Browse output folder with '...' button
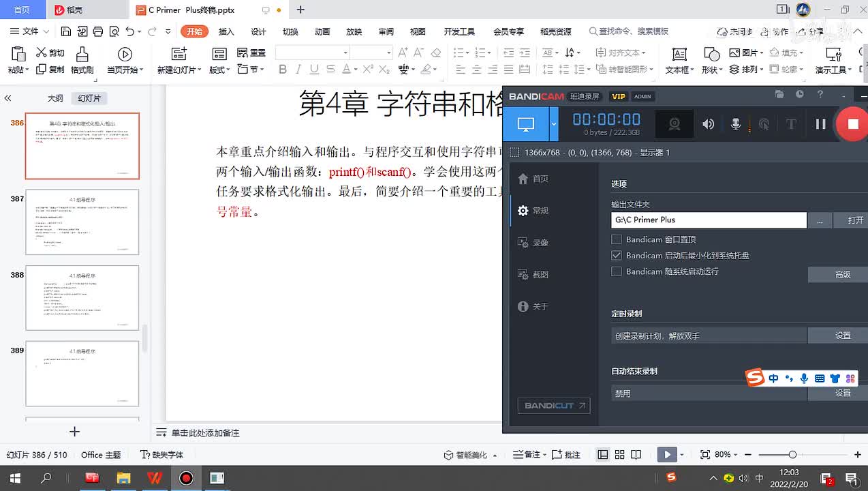 pos(820,220)
